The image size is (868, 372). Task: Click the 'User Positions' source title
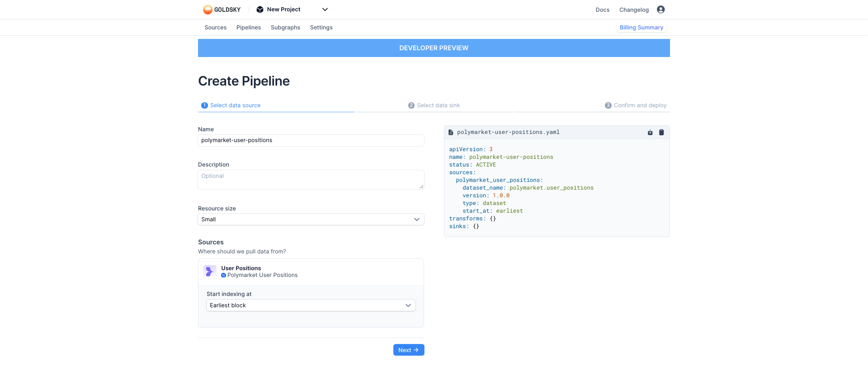(x=241, y=268)
